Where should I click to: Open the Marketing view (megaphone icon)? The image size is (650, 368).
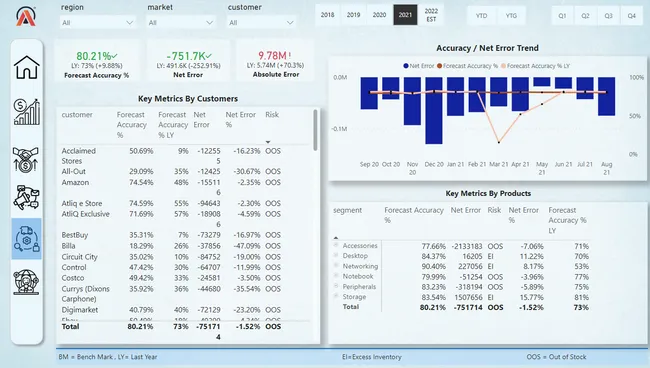point(26,197)
